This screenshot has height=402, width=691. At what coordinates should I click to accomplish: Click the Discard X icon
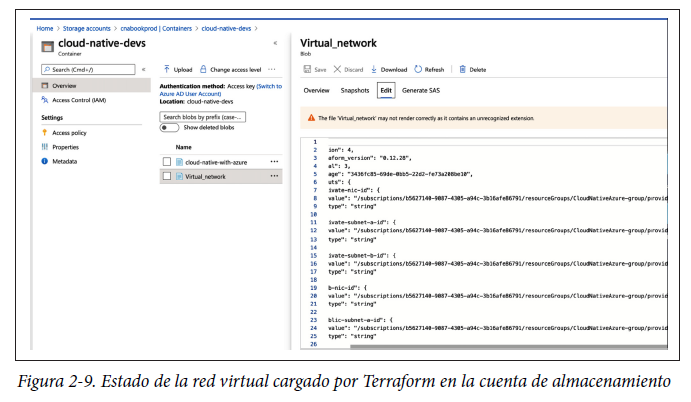click(337, 70)
